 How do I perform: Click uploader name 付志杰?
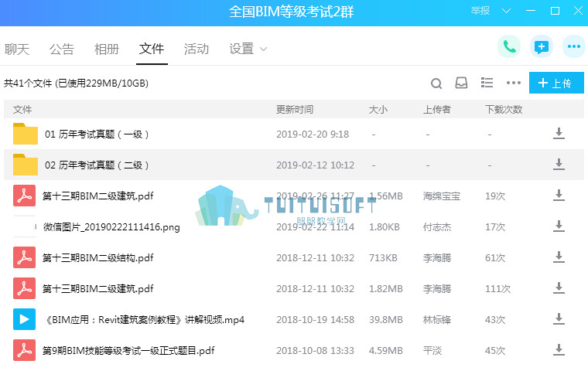coord(437,226)
